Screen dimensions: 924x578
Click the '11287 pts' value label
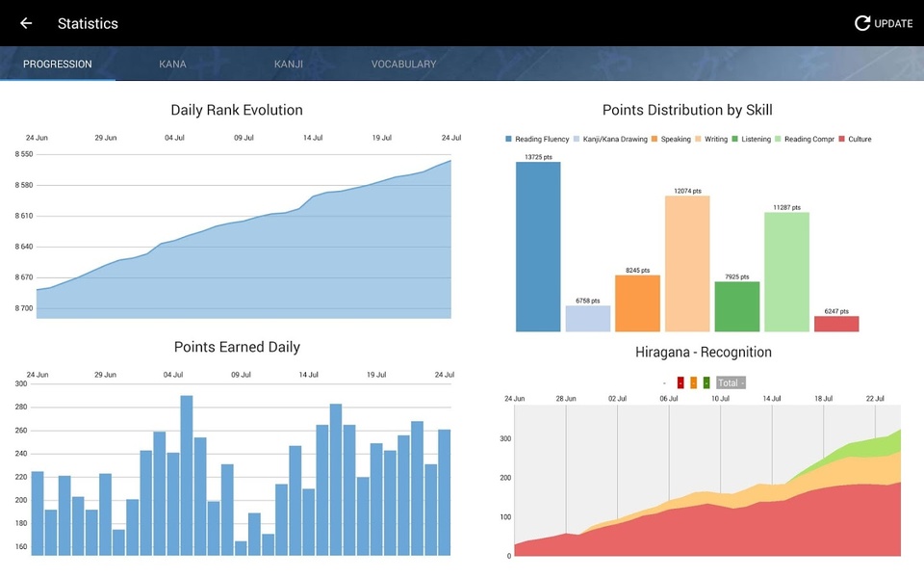pos(786,208)
